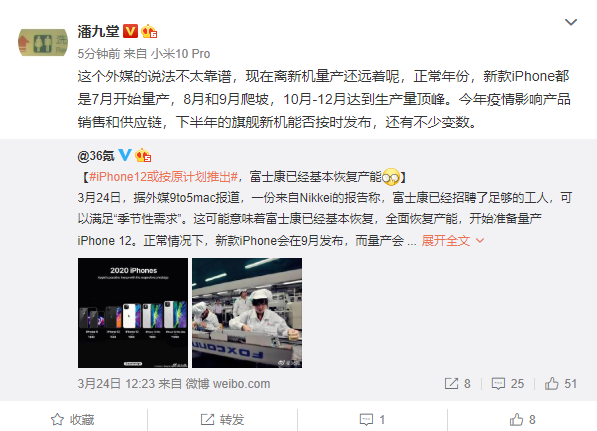Image resolution: width=597 pixels, height=431 pixels.
Task: Open the Foxconn factory worker photo
Action: 247,313
